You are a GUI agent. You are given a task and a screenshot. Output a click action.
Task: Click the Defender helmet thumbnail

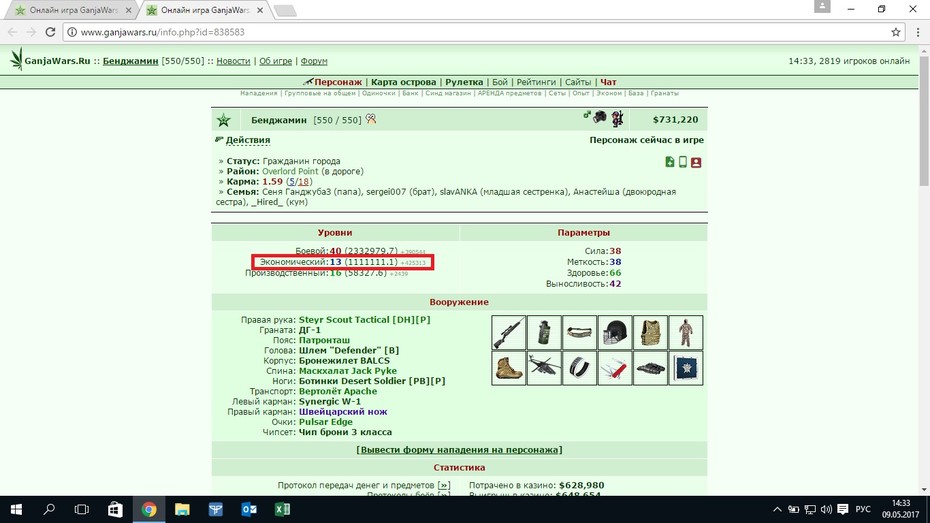click(x=615, y=333)
